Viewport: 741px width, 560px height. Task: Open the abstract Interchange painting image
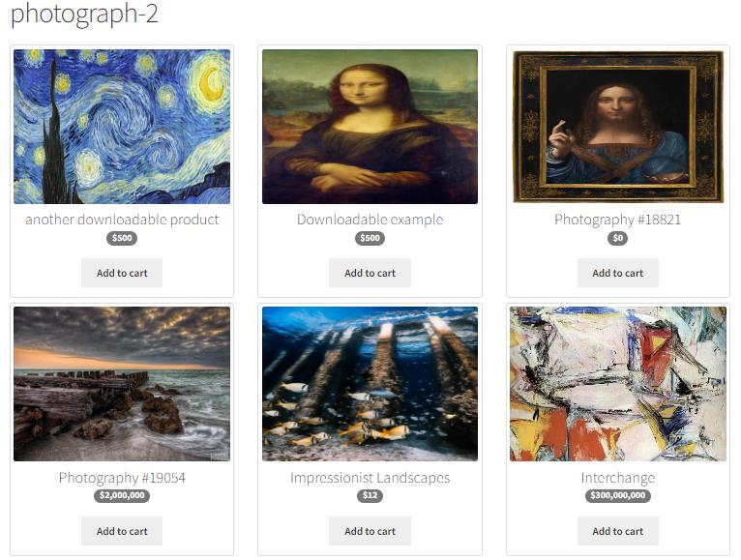(617, 384)
